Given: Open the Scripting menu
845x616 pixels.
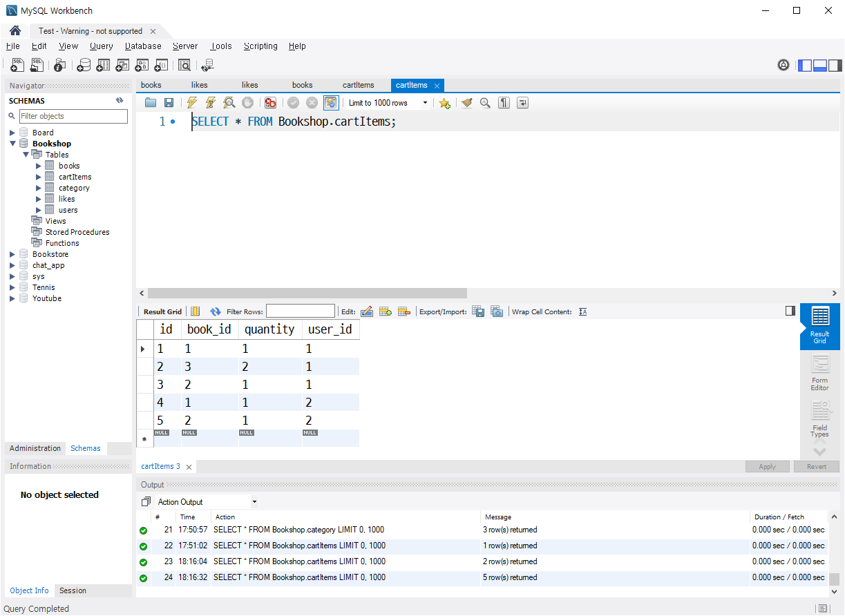Looking at the screenshot, I should click(260, 46).
